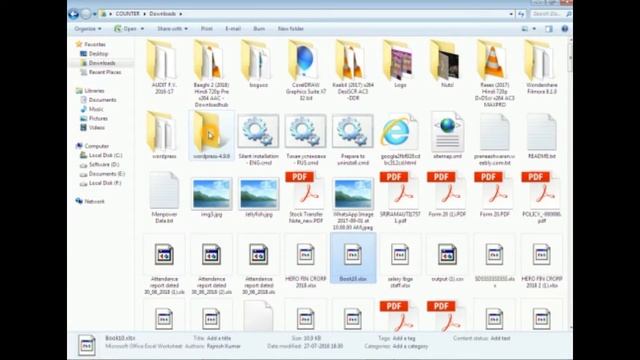
Task: Open the Baaghi 2 (2018) movie folder
Action: click(211, 73)
